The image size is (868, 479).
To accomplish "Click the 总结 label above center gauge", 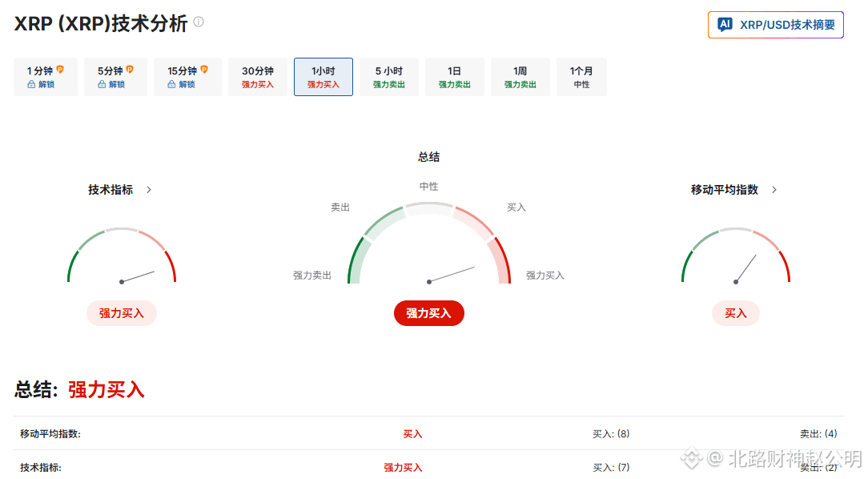I will (x=429, y=157).
